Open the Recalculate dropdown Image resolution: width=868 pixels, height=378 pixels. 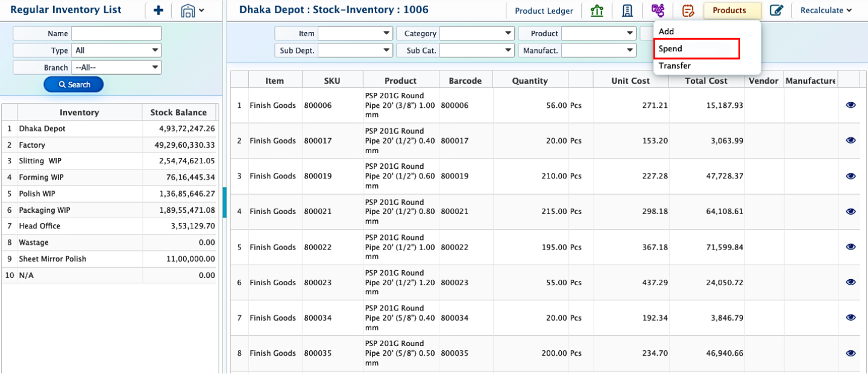pos(825,10)
